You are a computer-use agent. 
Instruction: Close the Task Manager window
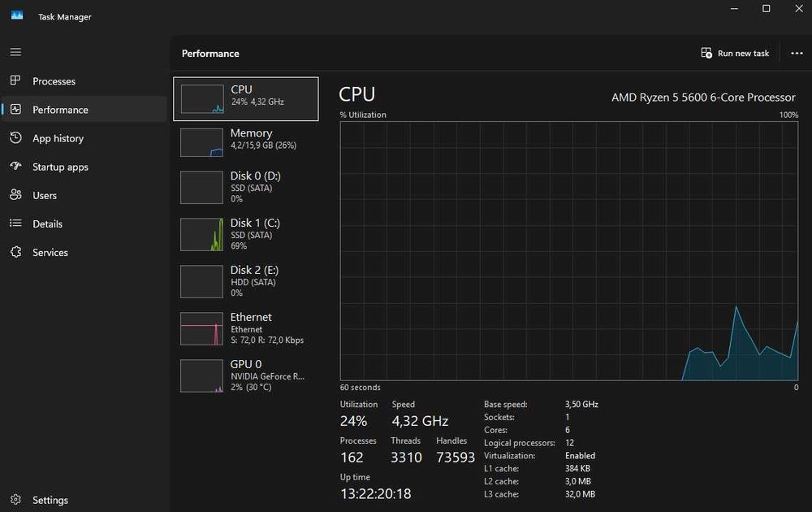pyautogui.click(x=799, y=9)
